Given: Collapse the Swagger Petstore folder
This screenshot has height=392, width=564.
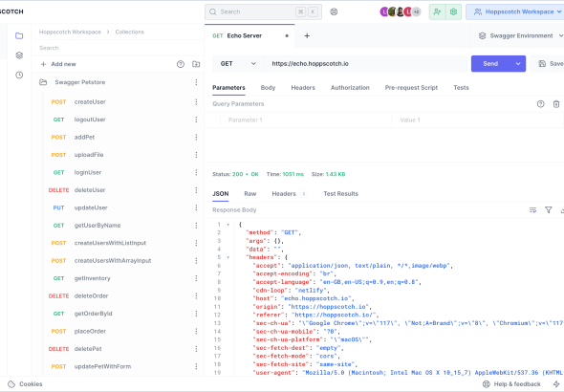Looking at the screenshot, I should [x=43, y=82].
